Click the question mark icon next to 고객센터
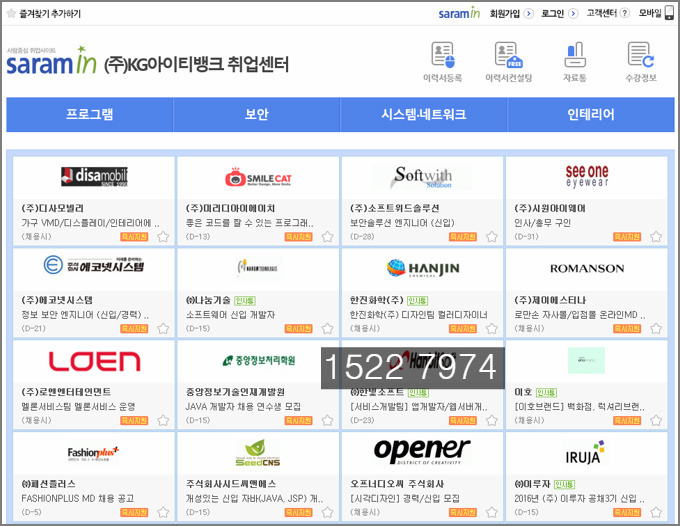The image size is (680, 526). click(x=624, y=13)
